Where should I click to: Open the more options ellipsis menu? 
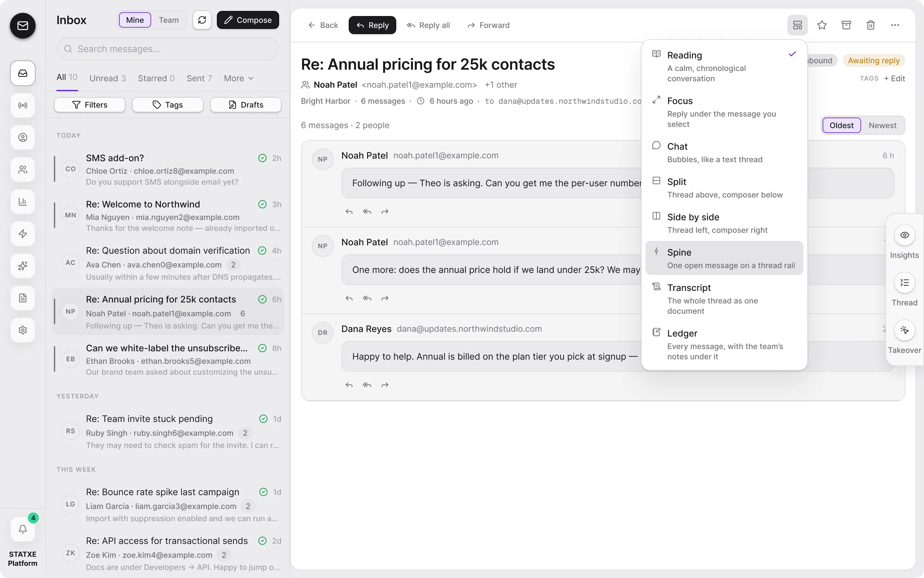point(895,25)
